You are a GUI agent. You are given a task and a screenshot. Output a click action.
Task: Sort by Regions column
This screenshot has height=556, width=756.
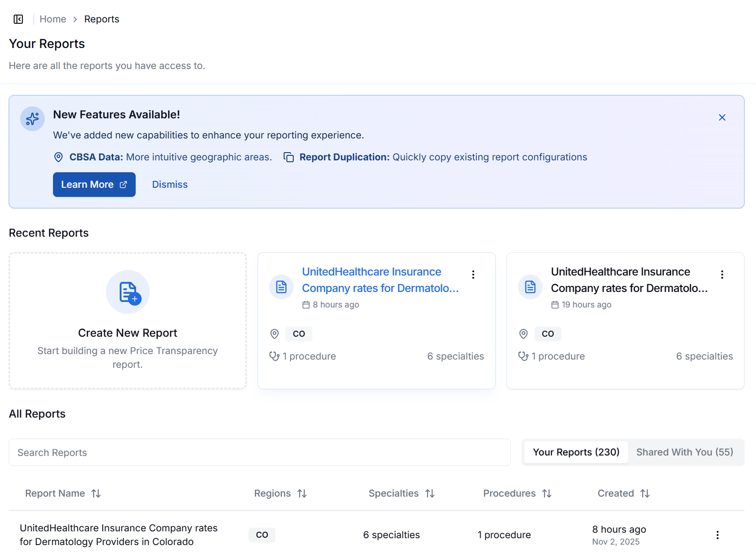(280, 493)
